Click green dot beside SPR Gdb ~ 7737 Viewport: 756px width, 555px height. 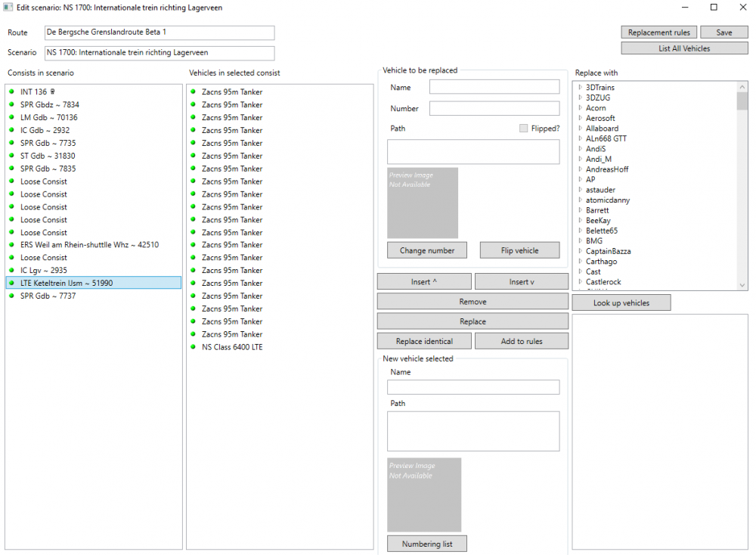pyautogui.click(x=12, y=296)
